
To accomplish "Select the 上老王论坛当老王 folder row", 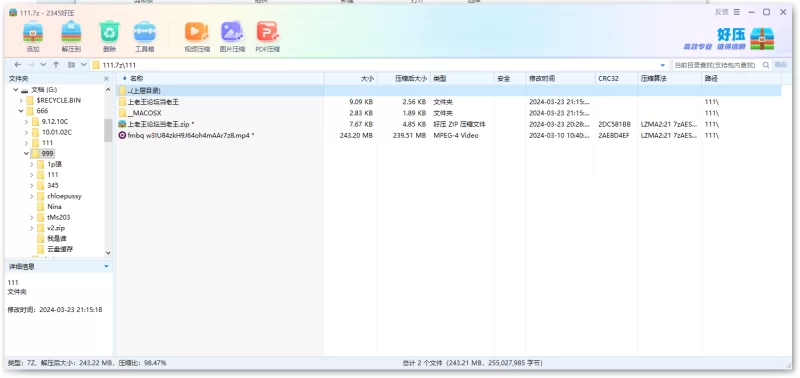I will pyautogui.click(x=449, y=102).
